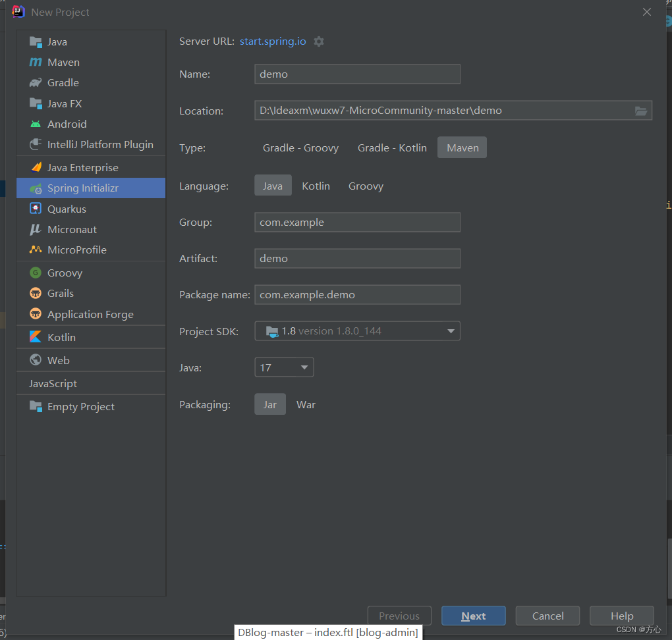Image resolution: width=672 pixels, height=640 pixels.
Task: Click the Web globe icon
Action: pos(36,360)
